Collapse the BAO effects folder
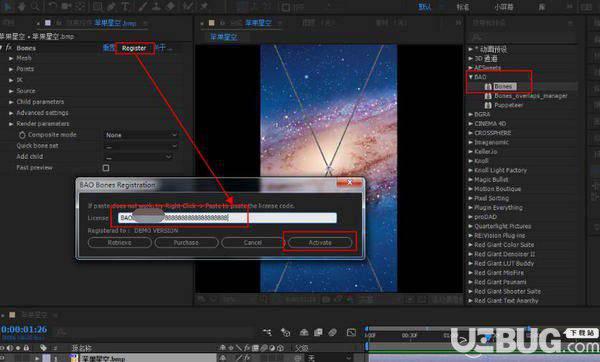Viewport: 600px width, 362px height. point(471,77)
